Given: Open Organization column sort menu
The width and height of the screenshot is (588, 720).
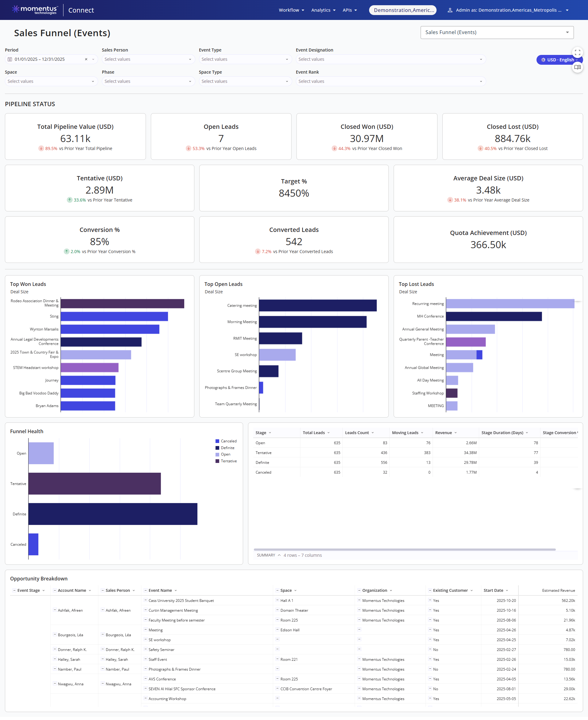Looking at the screenshot, I should 391,590.
